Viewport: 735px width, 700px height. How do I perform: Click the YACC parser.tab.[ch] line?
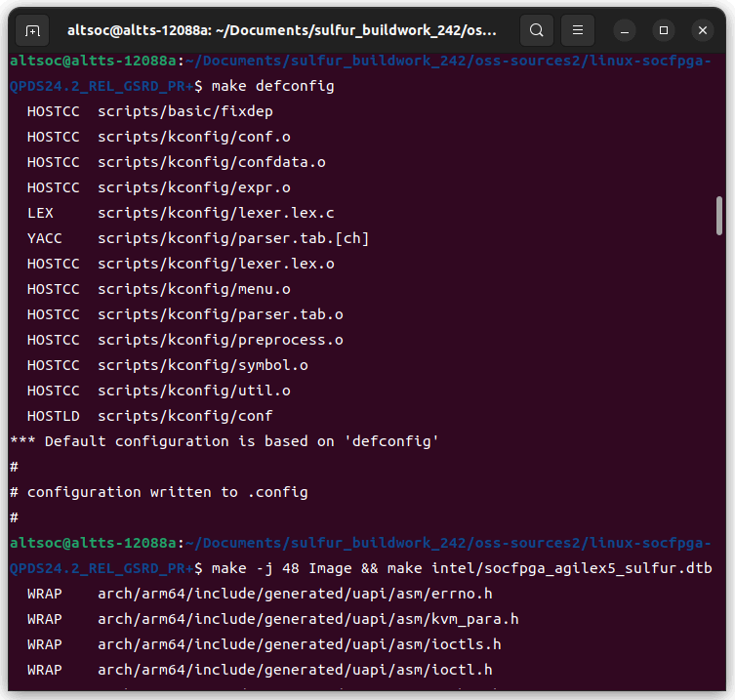point(232,238)
